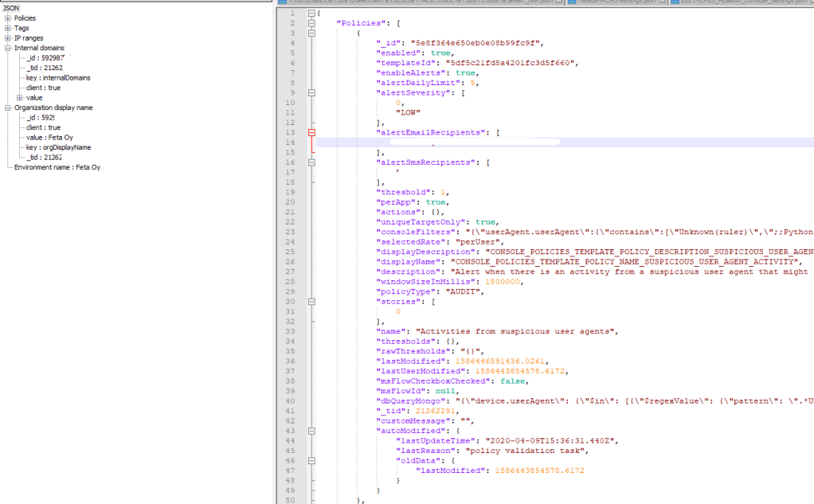Collapse the stories array fold marker
Screen dimensions: 814x504
point(311,302)
